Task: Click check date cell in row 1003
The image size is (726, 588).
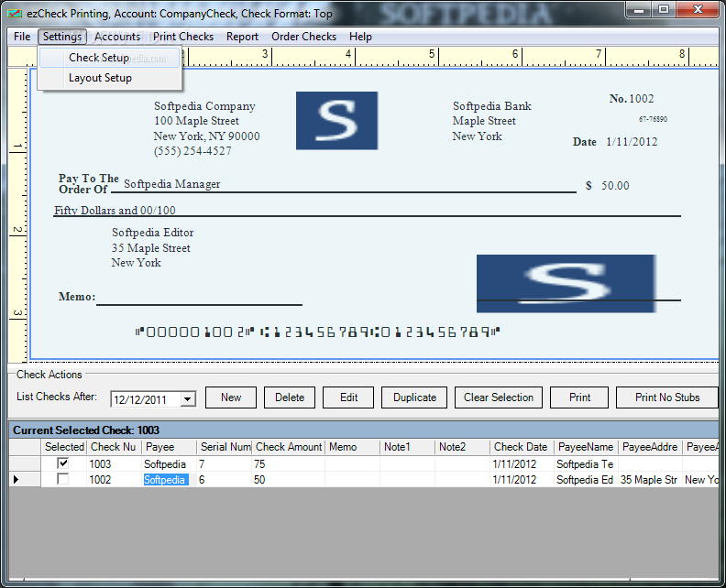Action: 522,464
